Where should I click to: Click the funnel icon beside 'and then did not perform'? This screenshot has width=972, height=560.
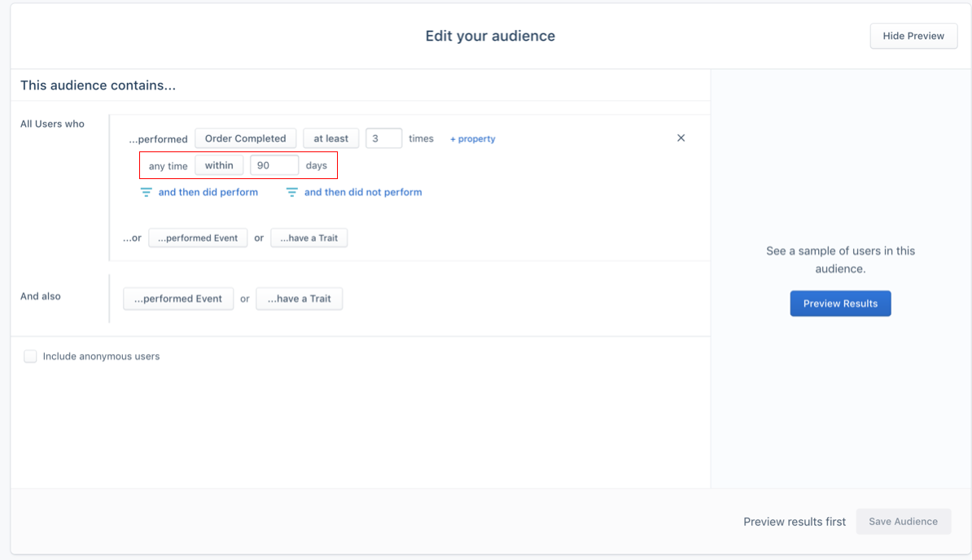point(292,193)
